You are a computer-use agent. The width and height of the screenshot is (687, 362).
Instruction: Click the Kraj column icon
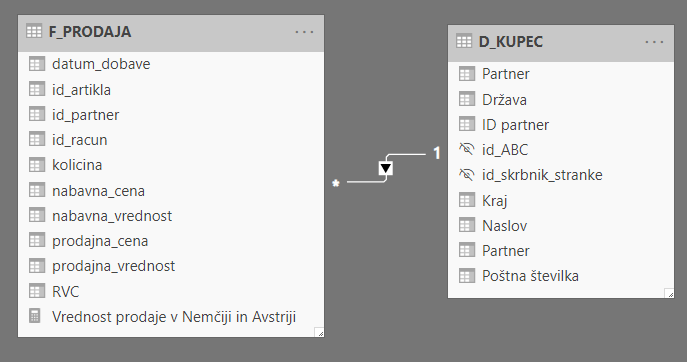click(467, 200)
